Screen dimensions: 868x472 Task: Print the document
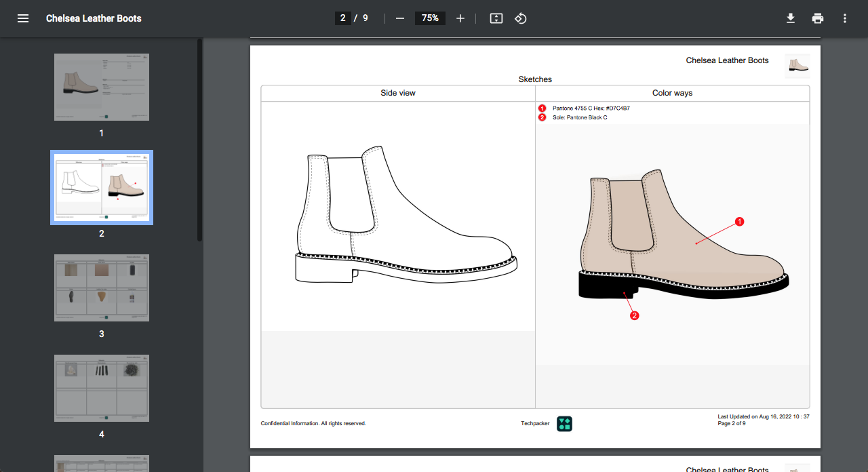point(818,18)
